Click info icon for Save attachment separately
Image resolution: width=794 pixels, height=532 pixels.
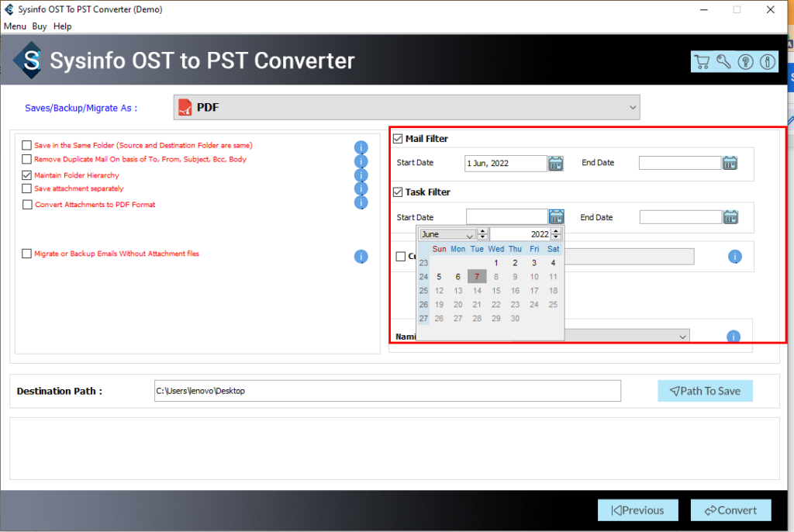pyautogui.click(x=361, y=188)
